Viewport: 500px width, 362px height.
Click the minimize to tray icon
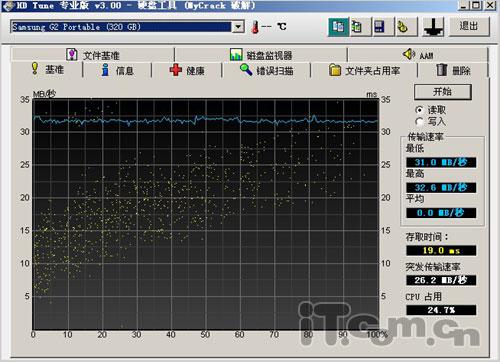pos(433,27)
